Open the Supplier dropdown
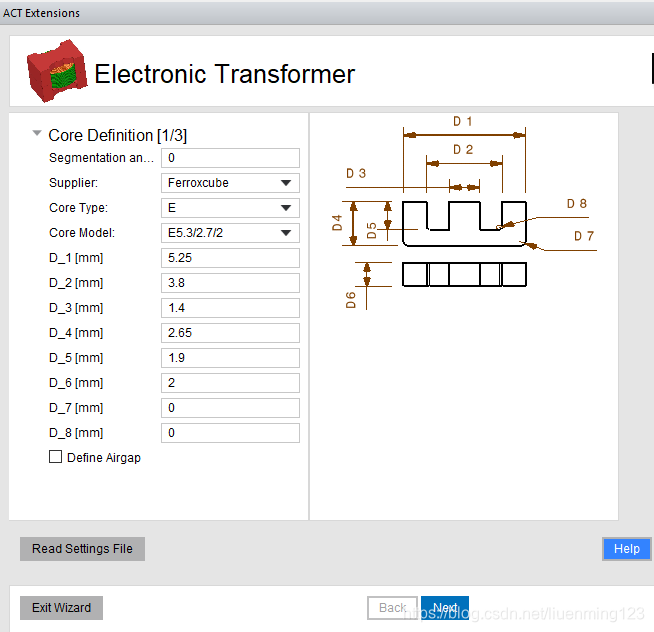This screenshot has height=632, width=654. pos(230,183)
